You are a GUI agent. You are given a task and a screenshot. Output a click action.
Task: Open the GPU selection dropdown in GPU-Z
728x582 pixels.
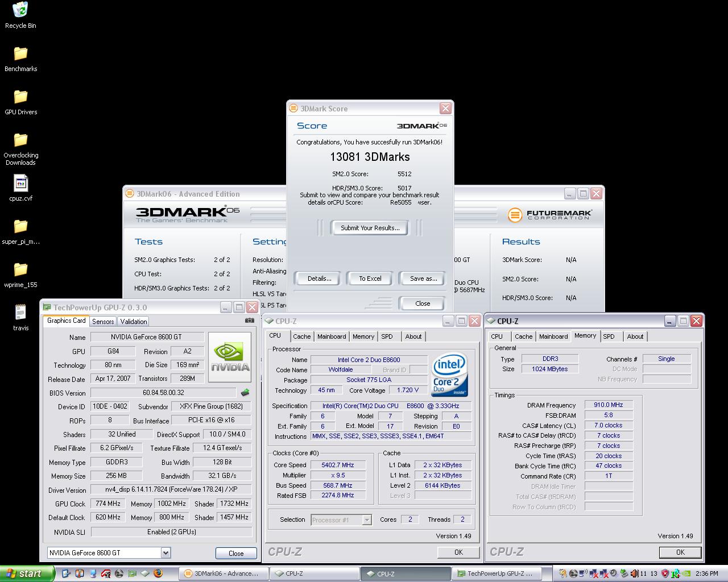(166, 552)
